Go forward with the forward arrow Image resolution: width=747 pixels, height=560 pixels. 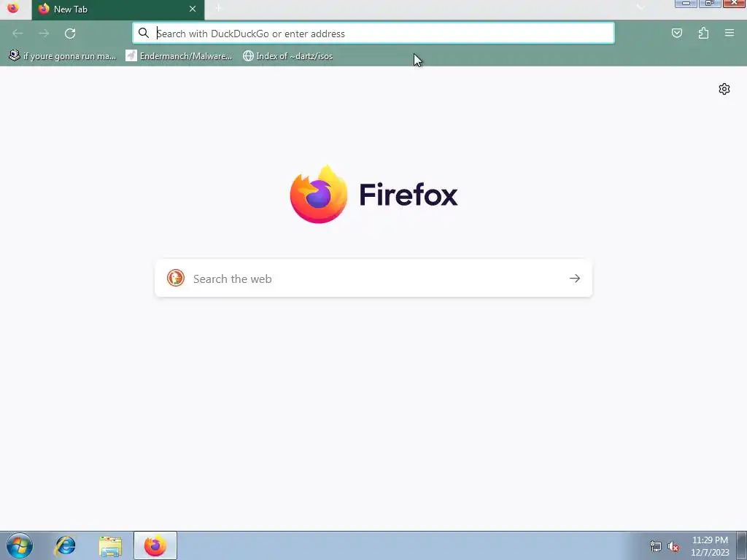click(44, 34)
